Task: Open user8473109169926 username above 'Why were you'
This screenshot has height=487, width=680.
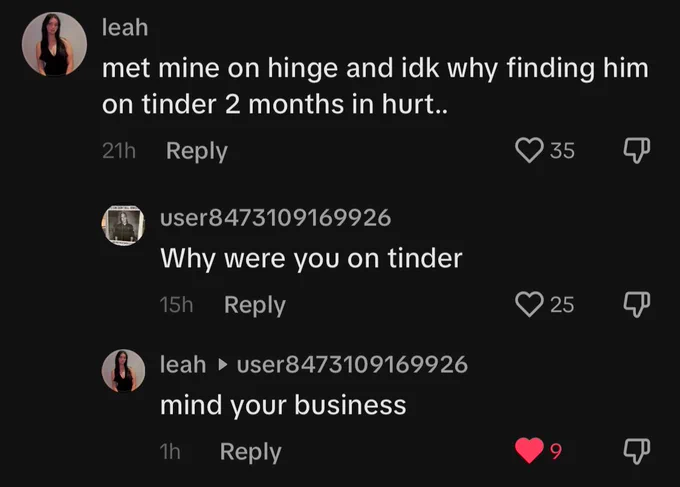Action: (x=276, y=217)
